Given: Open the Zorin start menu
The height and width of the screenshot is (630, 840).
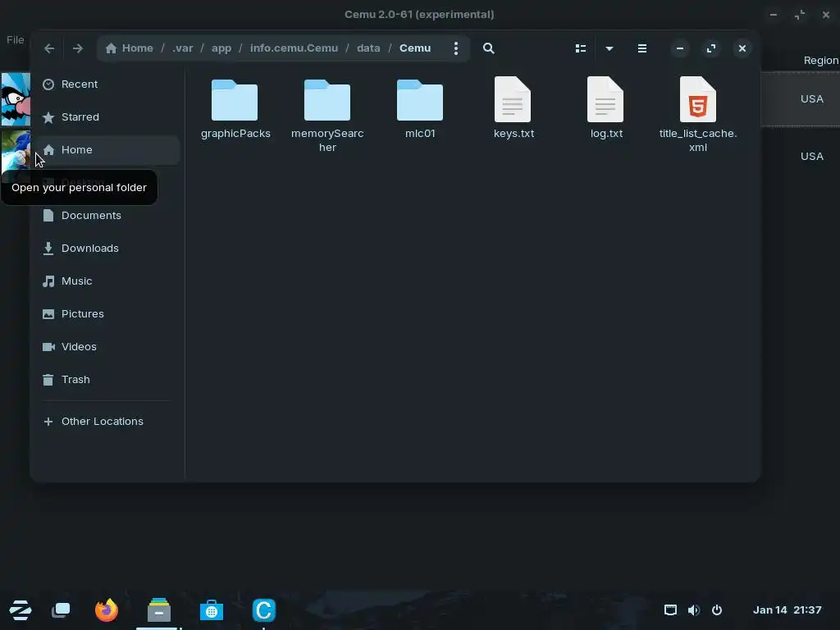Looking at the screenshot, I should coord(21,610).
